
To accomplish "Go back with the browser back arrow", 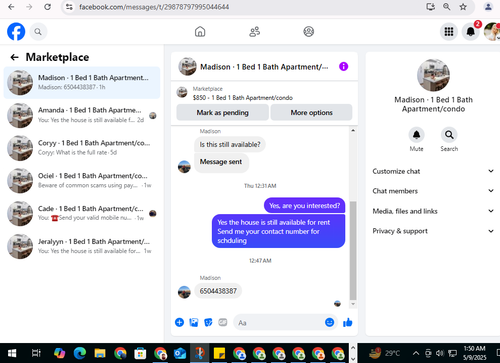I will pyautogui.click(x=11, y=7).
